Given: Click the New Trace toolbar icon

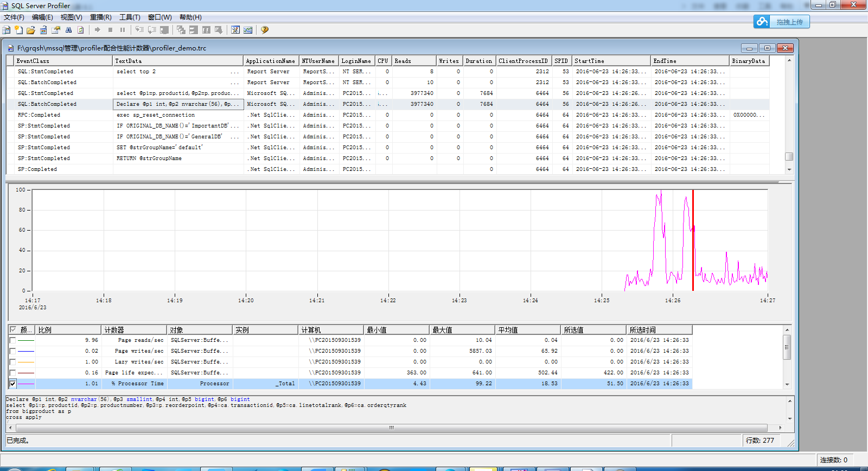Looking at the screenshot, I should (x=7, y=30).
